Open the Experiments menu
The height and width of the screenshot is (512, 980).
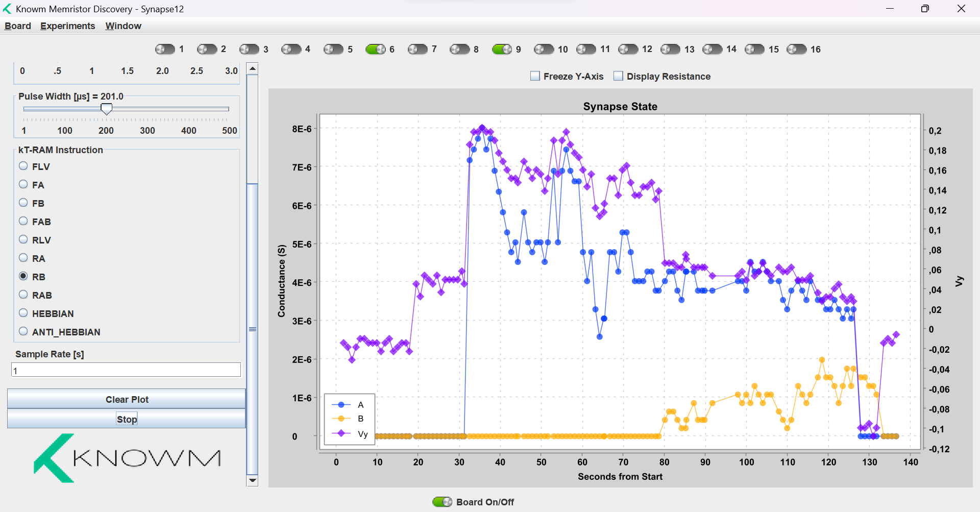pos(68,26)
